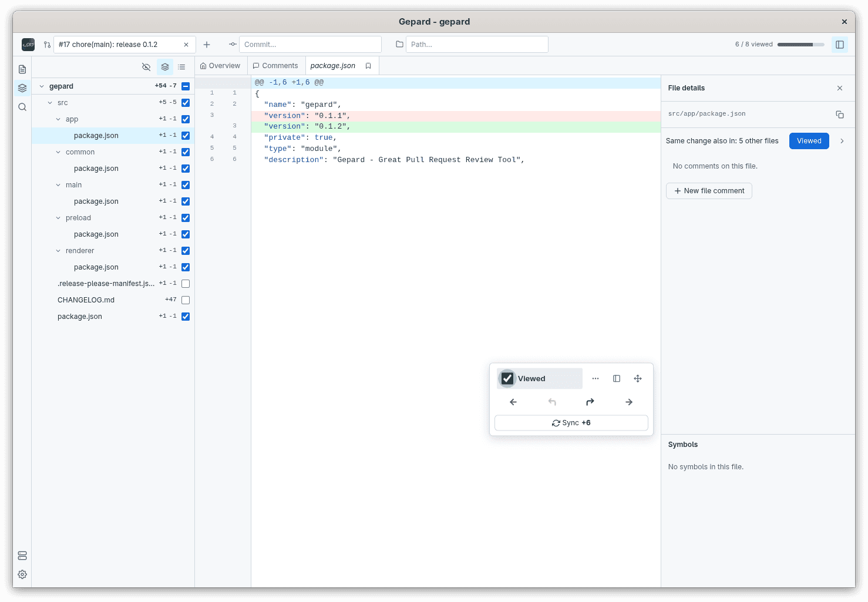Viewport: 868px width, 602px height.
Task: Click the redo forward curved arrow
Action: click(590, 402)
